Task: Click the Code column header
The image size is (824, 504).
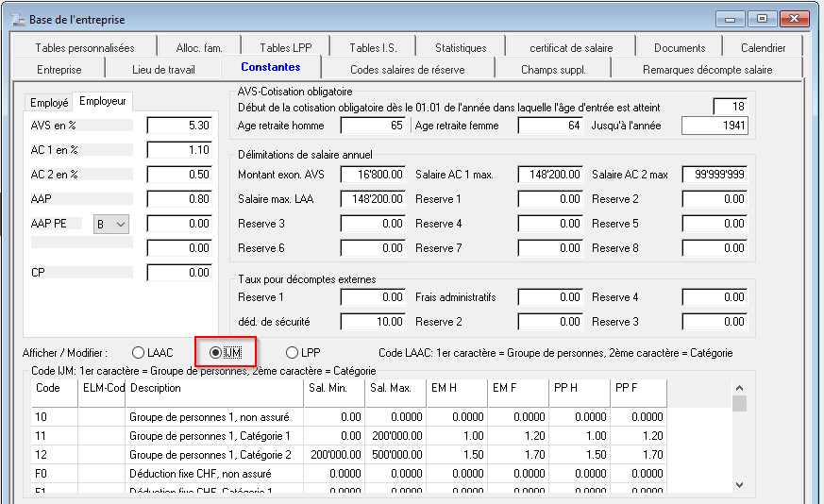Action: 55,393
